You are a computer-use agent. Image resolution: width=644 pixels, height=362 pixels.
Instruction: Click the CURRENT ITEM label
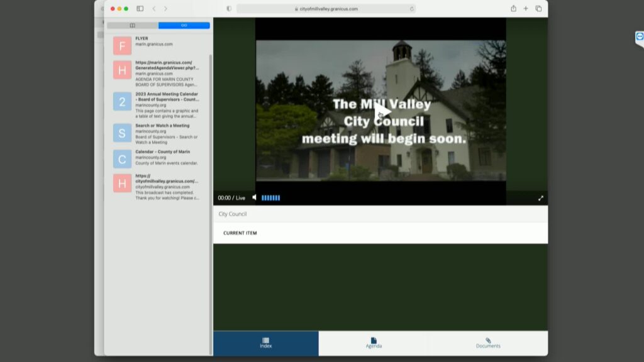pyautogui.click(x=240, y=233)
